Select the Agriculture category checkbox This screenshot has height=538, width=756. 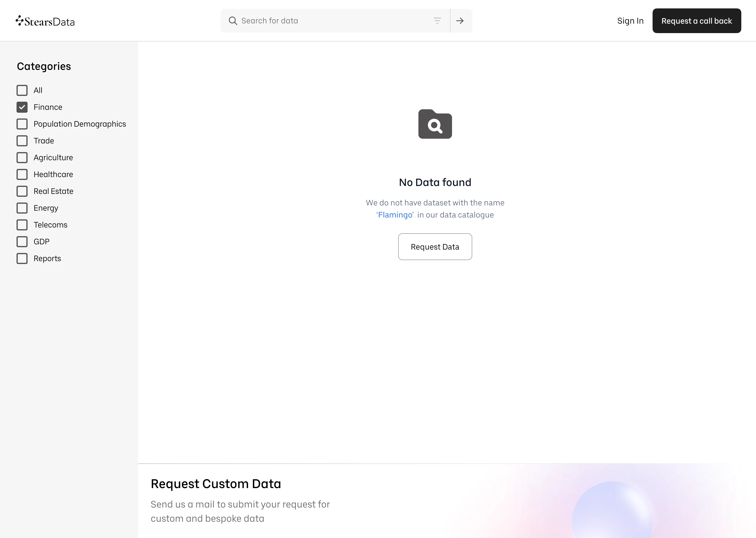(22, 158)
